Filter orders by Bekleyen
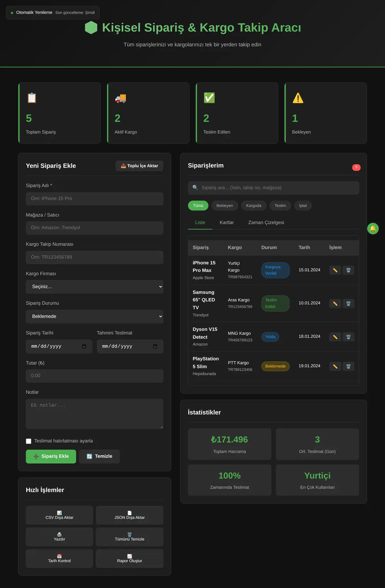This screenshot has width=385, height=588. tap(225, 206)
